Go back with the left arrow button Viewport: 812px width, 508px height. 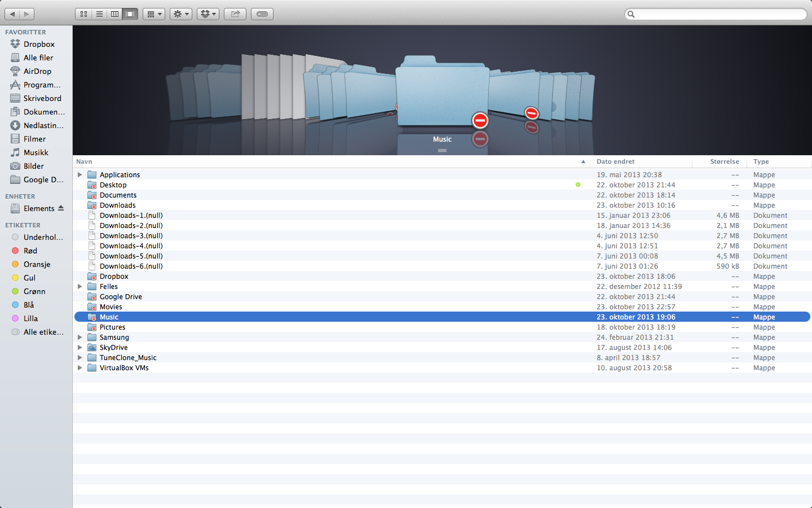point(12,14)
